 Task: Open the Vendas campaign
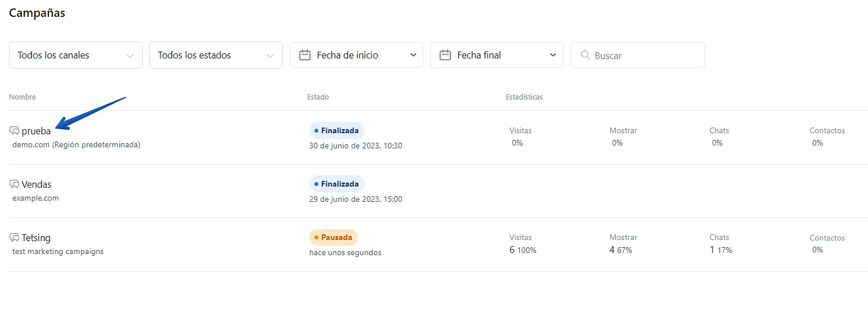[x=36, y=184]
